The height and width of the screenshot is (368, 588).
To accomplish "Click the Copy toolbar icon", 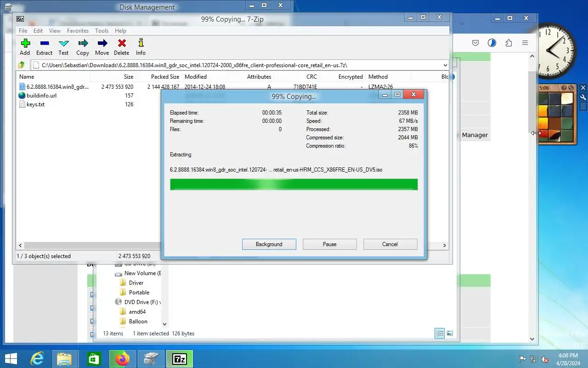I will (83, 43).
